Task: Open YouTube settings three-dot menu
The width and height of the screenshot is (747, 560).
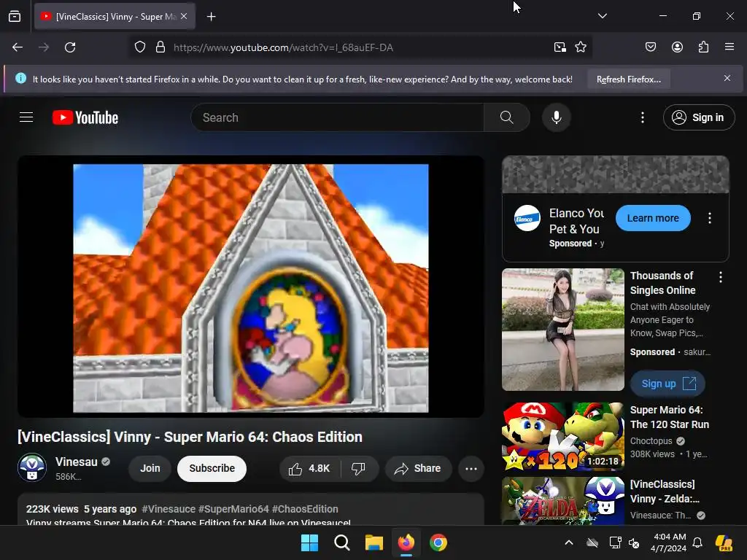Action: 642,117
